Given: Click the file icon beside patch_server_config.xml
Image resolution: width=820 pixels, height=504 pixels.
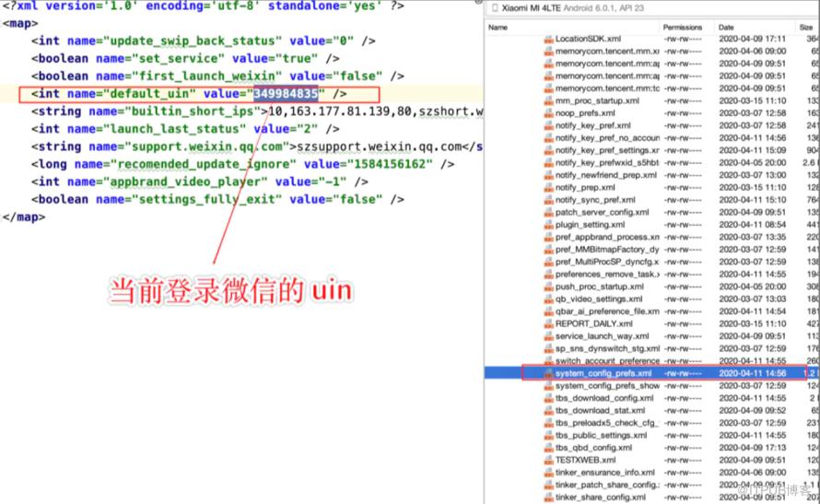Looking at the screenshot, I should click(x=548, y=212).
